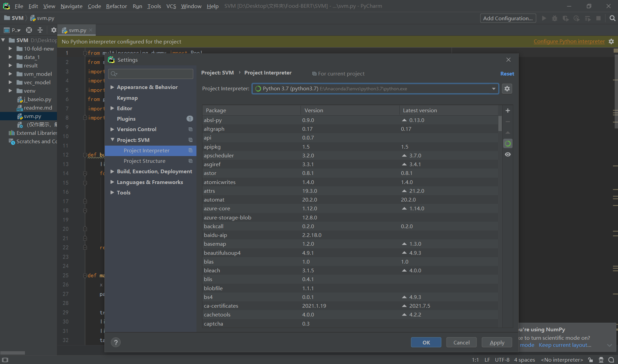This screenshot has width=618, height=364.
Task: Open the Refactor menu
Action: click(x=116, y=6)
